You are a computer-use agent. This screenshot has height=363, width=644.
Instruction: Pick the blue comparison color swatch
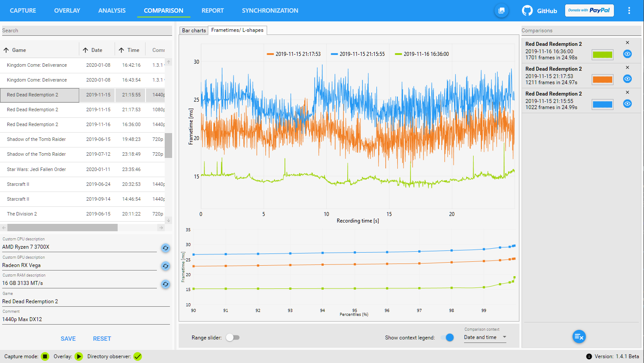[x=603, y=104]
